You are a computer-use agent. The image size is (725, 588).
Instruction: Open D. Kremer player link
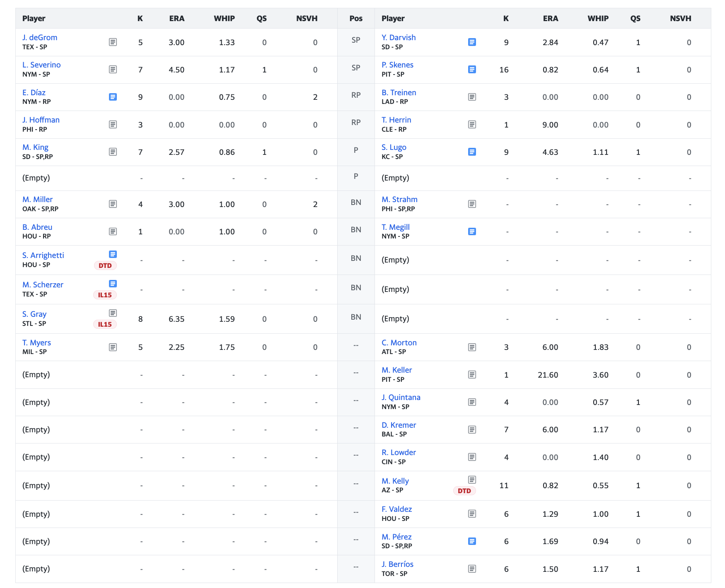[x=399, y=425]
